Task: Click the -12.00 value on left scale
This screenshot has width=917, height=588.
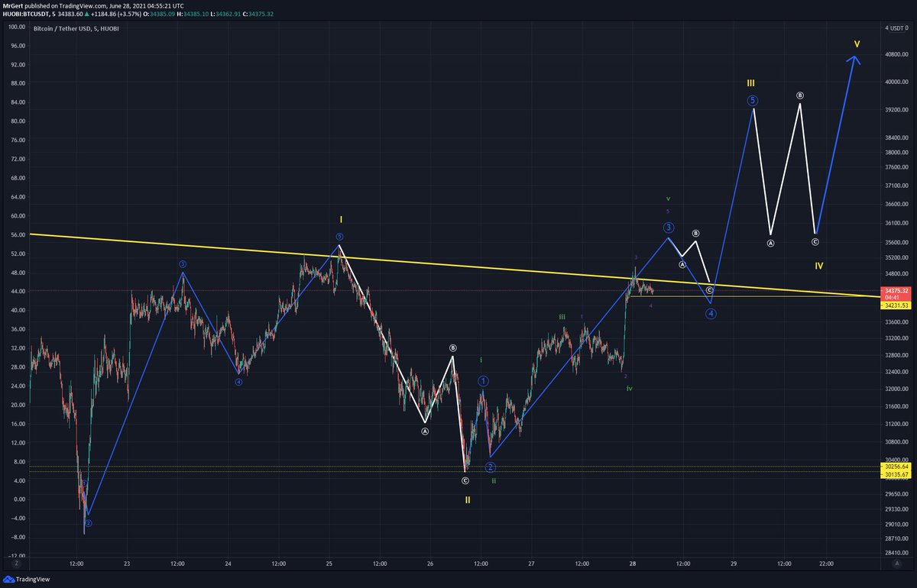Action: pyautogui.click(x=17, y=556)
